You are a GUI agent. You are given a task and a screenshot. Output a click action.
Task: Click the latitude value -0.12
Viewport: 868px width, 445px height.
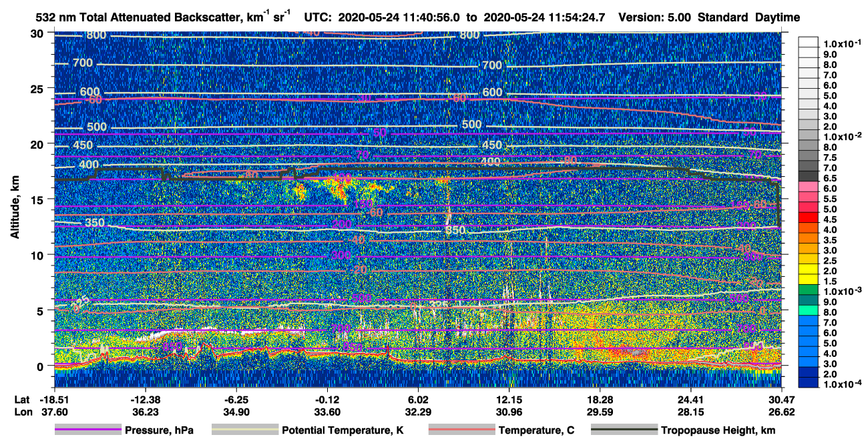[x=327, y=399]
